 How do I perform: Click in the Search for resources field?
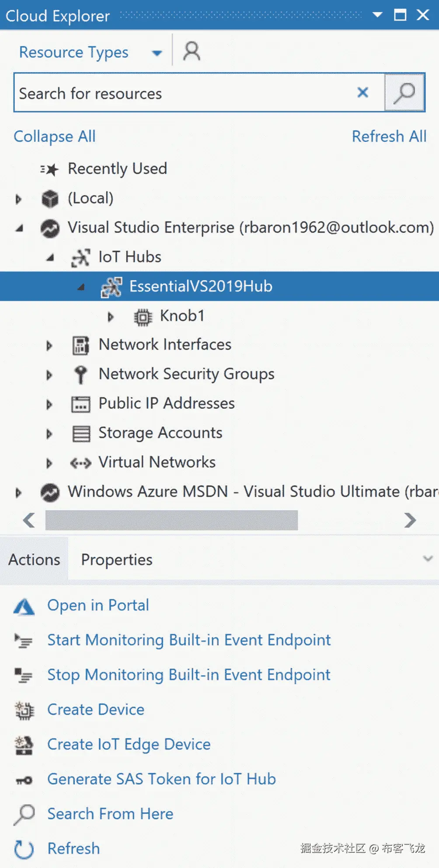[x=184, y=93]
